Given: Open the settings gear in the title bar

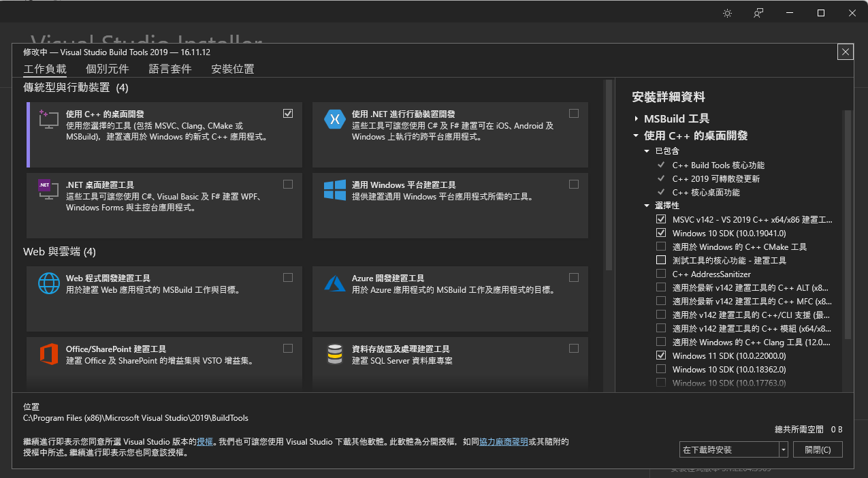Looking at the screenshot, I should 726,12.
